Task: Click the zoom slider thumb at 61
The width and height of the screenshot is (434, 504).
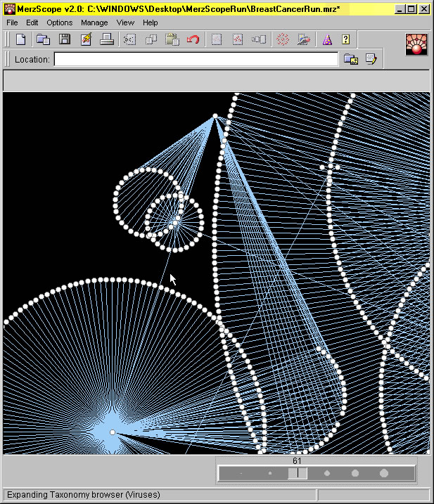Action: click(298, 474)
